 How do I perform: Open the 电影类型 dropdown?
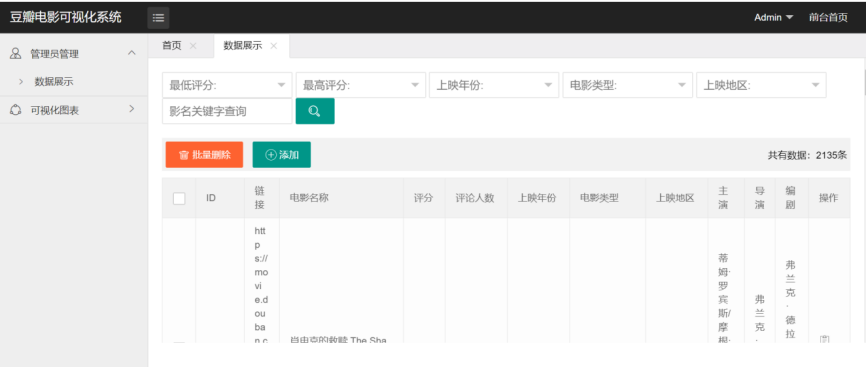[x=628, y=85]
